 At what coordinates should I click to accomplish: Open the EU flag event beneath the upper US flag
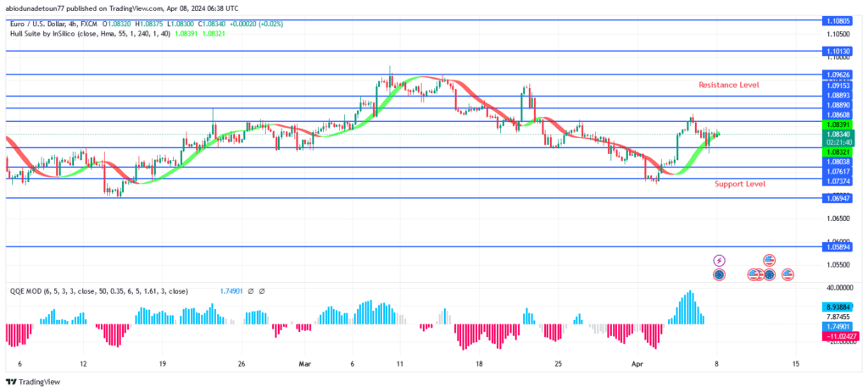pos(769,274)
